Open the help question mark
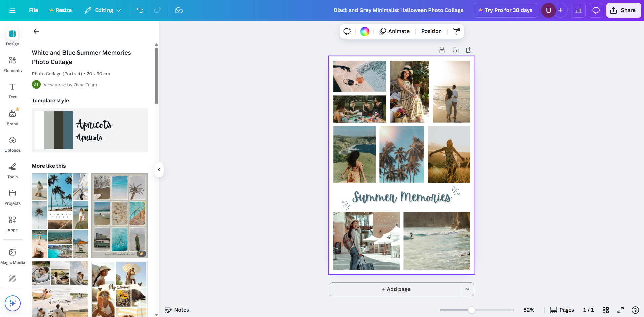The width and height of the screenshot is (644, 317). (x=635, y=310)
